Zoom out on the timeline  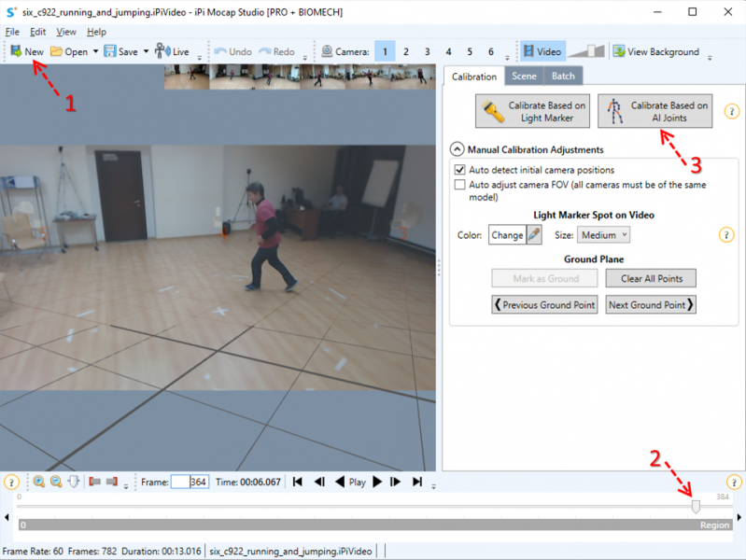pyautogui.click(x=56, y=482)
